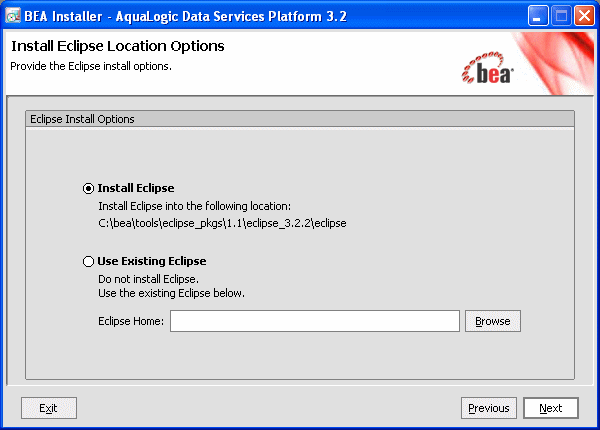Click 'Install Eclipse into the following location:' text

(194, 206)
